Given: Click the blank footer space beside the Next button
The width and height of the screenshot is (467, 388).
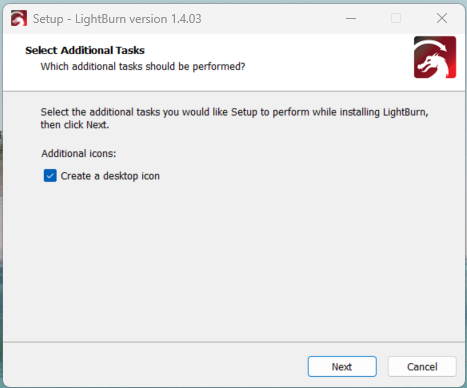Looking at the screenshot, I should click(x=153, y=367).
